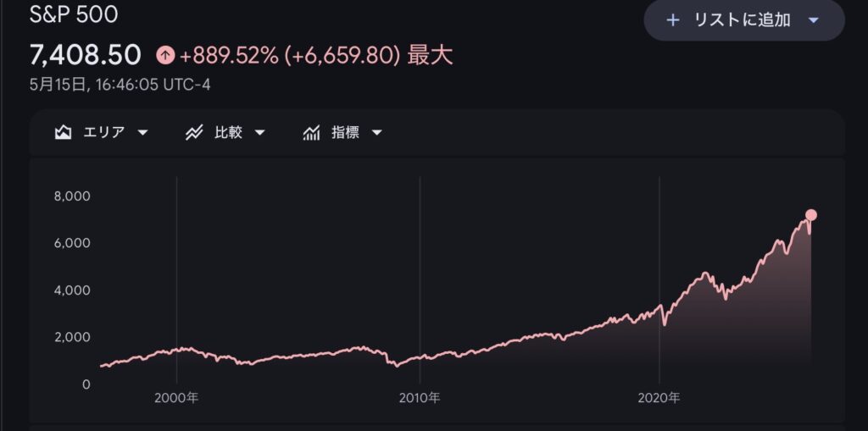The image size is (868, 431).
Task: Expand the 比較 dropdown arrow
Action: click(259, 133)
